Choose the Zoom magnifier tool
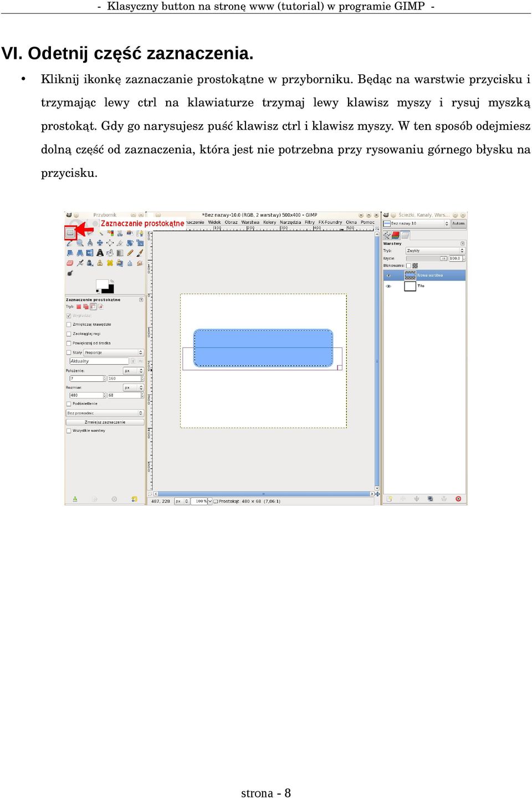 pyautogui.click(x=80, y=243)
